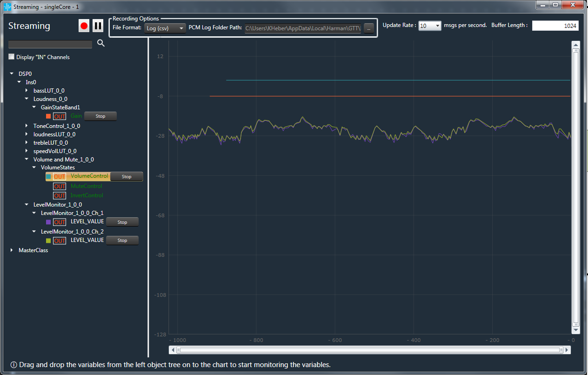Stop streaming the Gain variable
The height and width of the screenshot is (375, 588).
coord(100,116)
